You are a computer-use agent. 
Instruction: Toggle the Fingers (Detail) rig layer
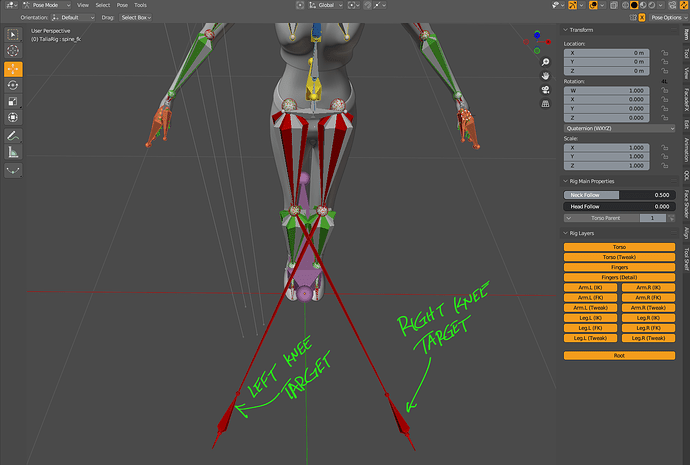(x=619, y=278)
